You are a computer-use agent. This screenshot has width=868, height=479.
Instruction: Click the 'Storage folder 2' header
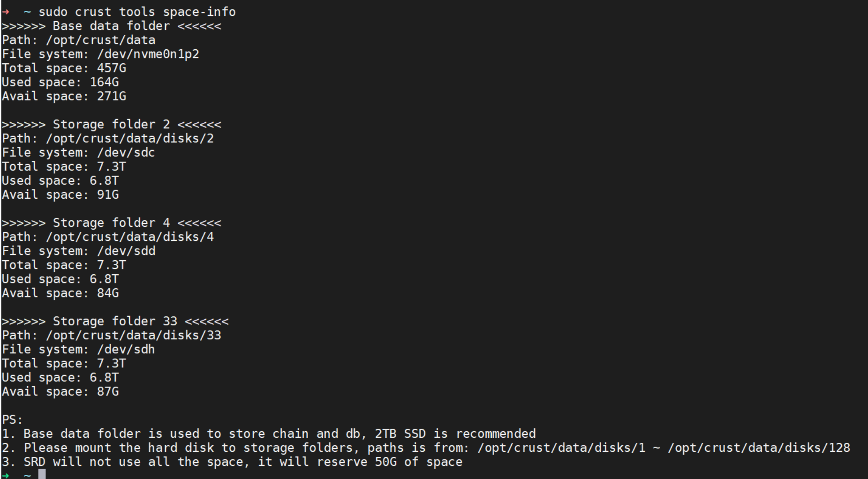111,124
